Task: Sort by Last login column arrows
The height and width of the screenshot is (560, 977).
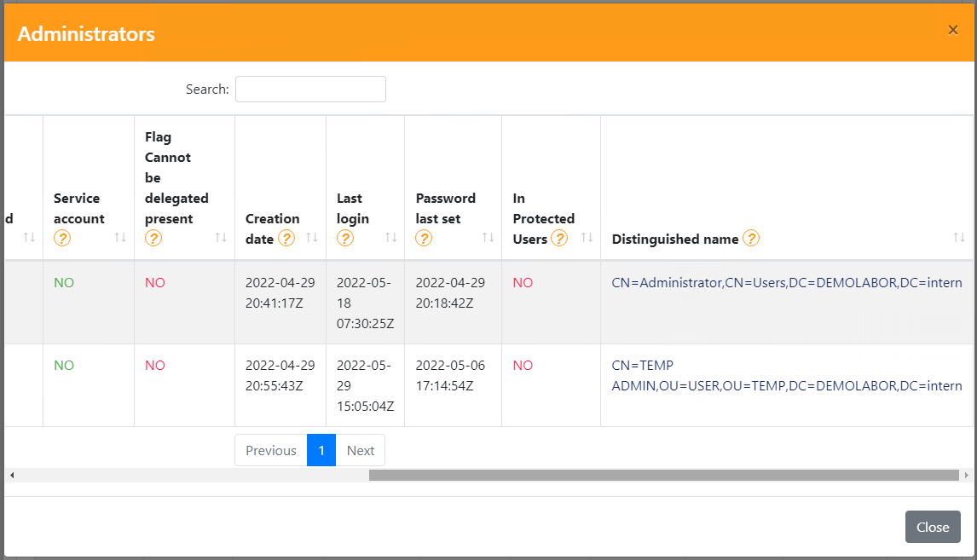Action: click(391, 238)
